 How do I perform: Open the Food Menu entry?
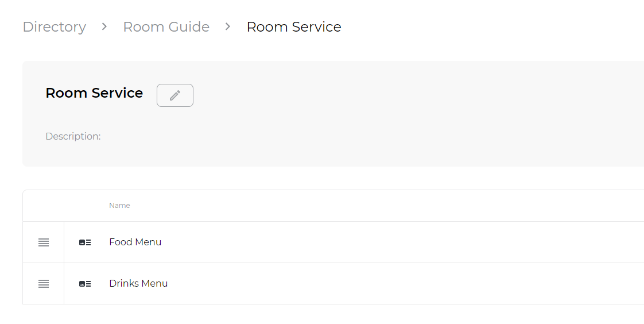135,242
